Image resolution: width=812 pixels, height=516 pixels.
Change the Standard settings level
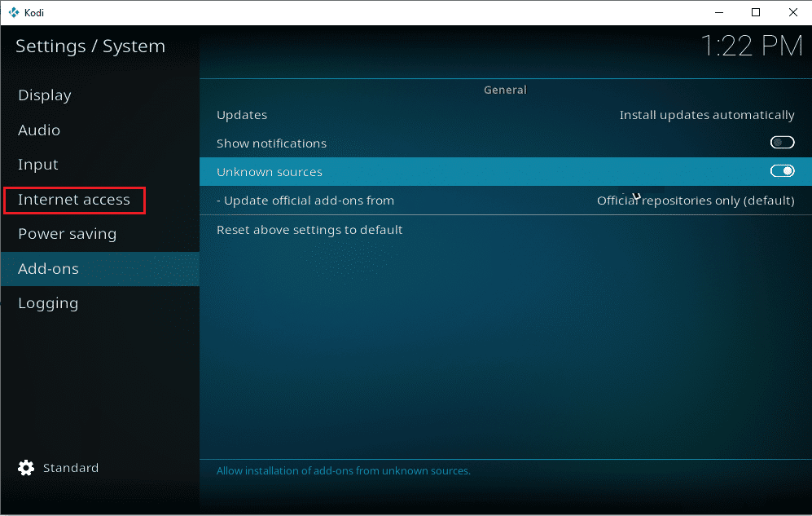pyautogui.click(x=70, y=468)
